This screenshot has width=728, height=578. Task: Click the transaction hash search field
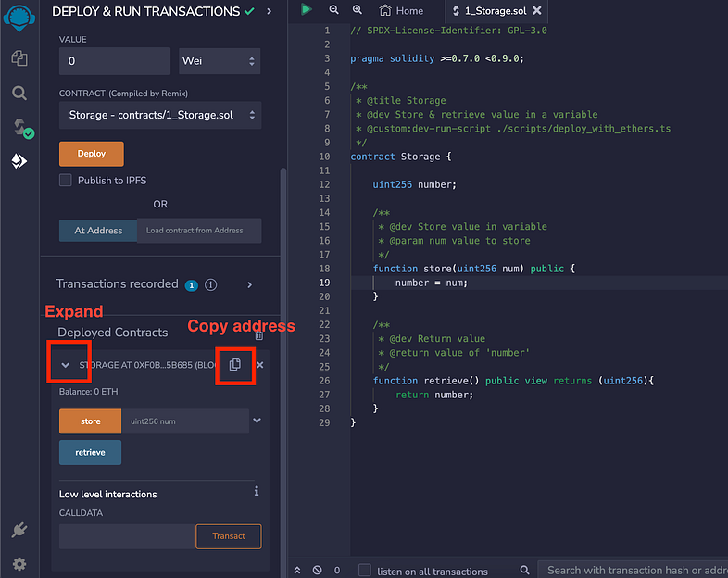point(633,570)
